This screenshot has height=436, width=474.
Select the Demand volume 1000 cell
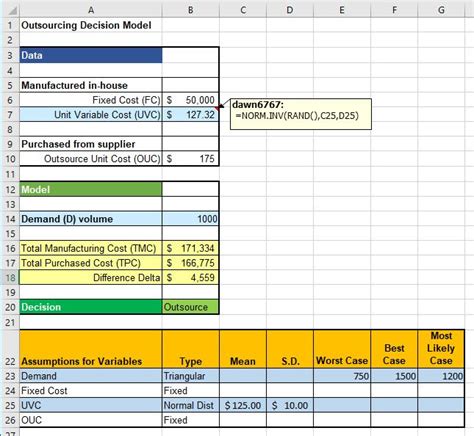point(191,219)
